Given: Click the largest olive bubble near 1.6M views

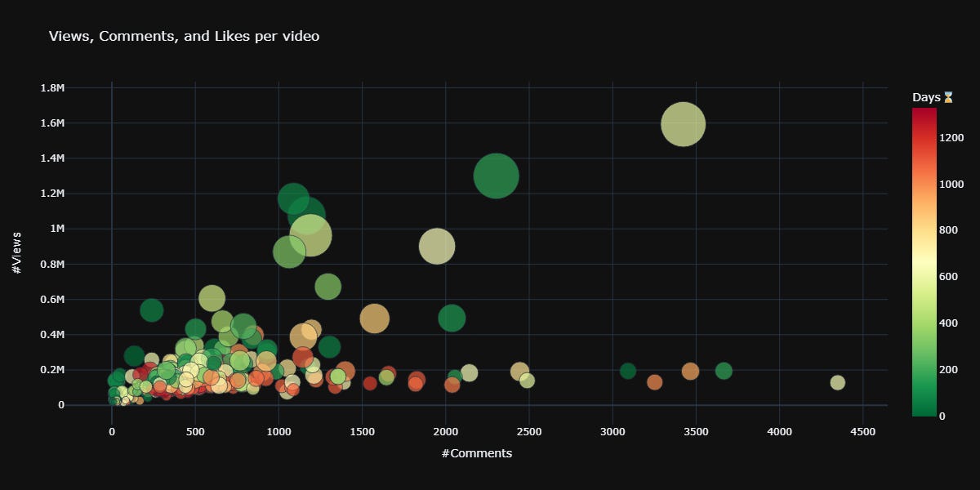Looking at the screenshot, I should (683, 124).
